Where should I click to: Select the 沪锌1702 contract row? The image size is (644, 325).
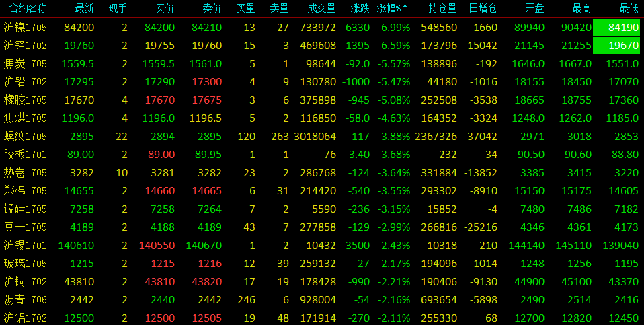point(322,46)
